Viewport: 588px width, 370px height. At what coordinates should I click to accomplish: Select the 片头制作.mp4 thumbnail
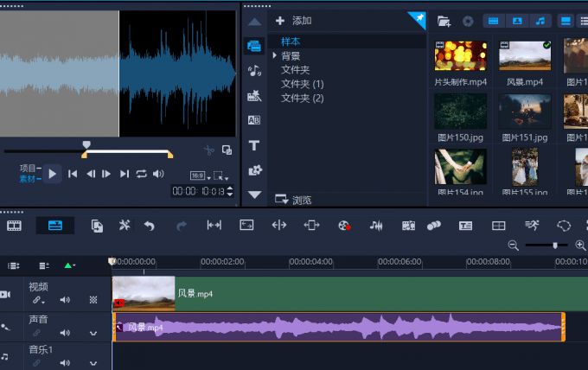(x=461, y=56)
